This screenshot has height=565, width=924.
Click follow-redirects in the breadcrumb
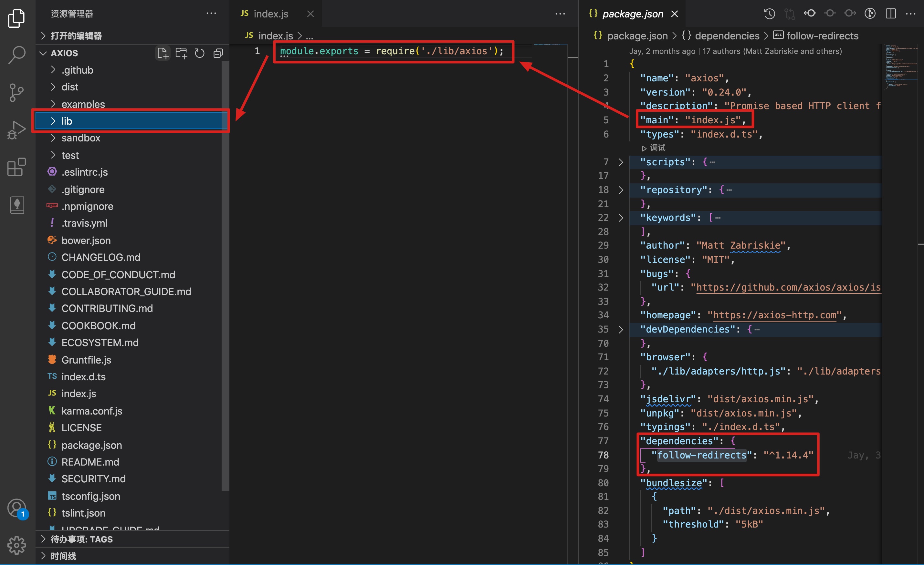[816, 36]
